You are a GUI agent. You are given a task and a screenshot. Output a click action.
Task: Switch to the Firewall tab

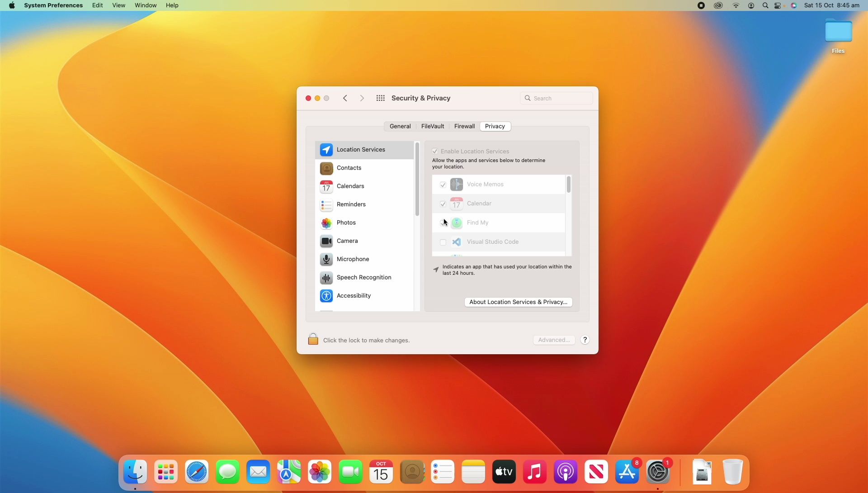point(464,127)
